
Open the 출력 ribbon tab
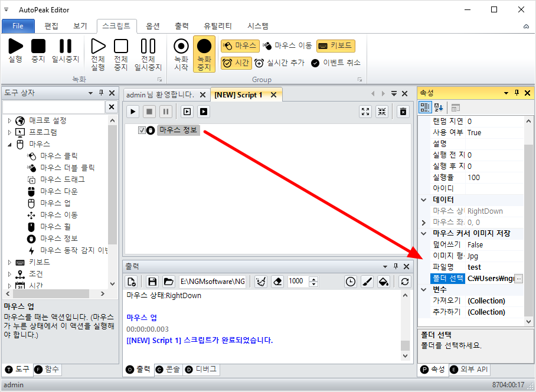click(181, 26)
